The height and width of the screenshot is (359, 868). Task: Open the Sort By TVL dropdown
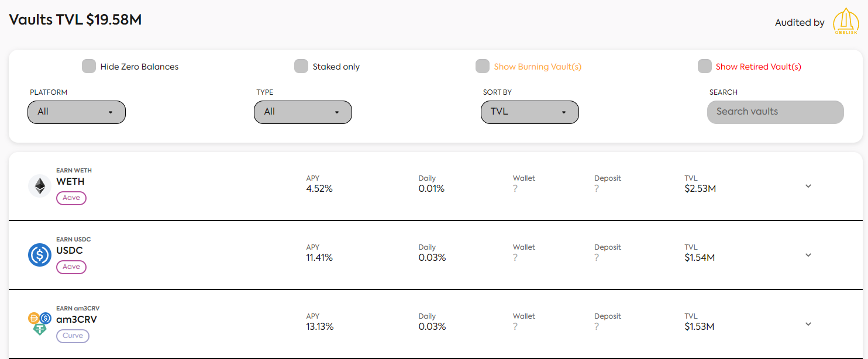click(530, 112)
